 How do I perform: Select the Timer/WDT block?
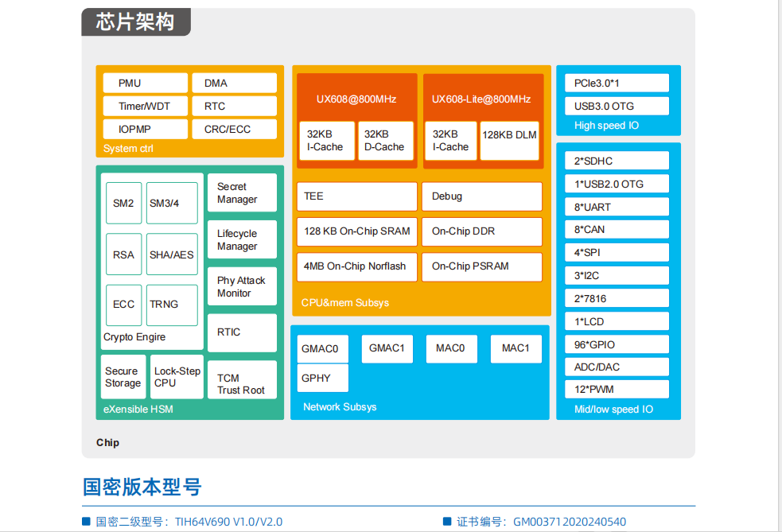[146, 106]
